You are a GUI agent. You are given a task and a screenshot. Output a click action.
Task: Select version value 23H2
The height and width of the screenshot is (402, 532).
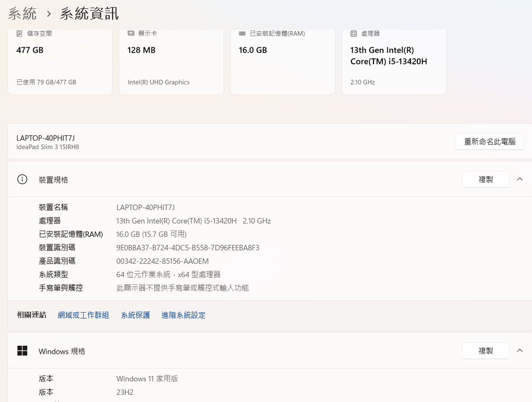[x=125, y=392]
